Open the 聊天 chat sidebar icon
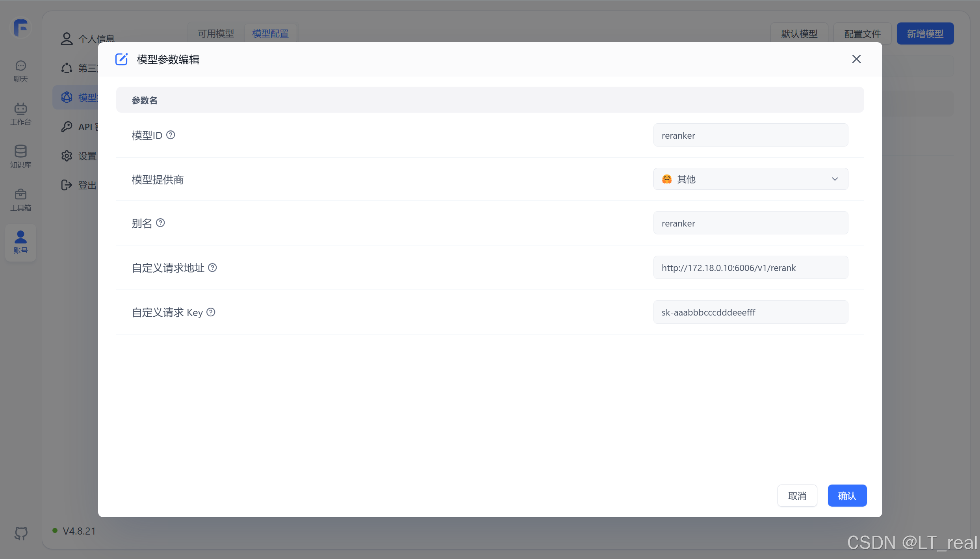This screenshot has height=559, width=980. coord(20,71)
